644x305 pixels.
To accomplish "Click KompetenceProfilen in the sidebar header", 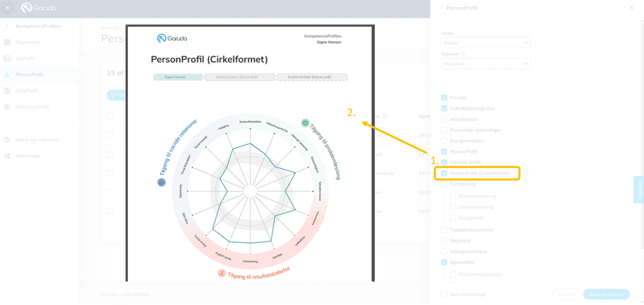I will 38,26.
